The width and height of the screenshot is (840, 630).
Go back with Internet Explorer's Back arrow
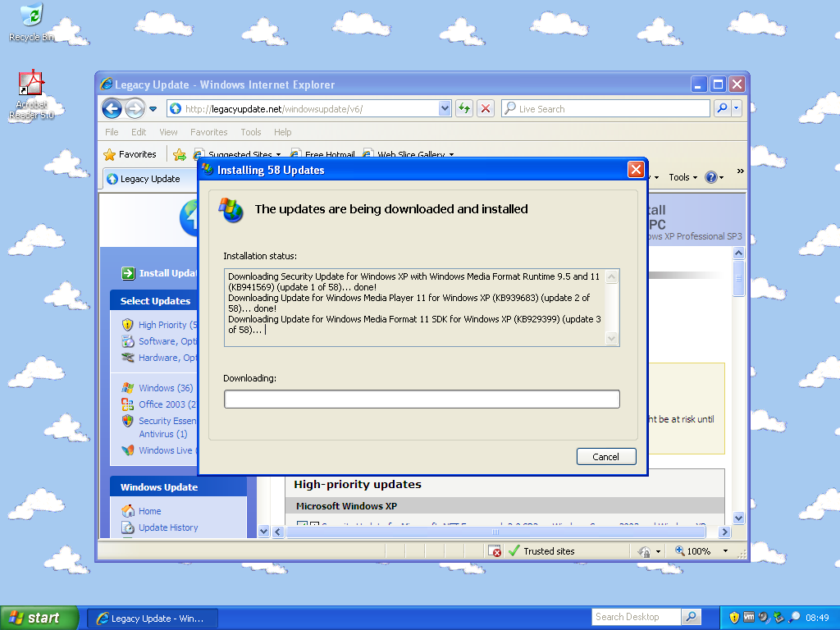pyautogui.click(x=112, y=109)
